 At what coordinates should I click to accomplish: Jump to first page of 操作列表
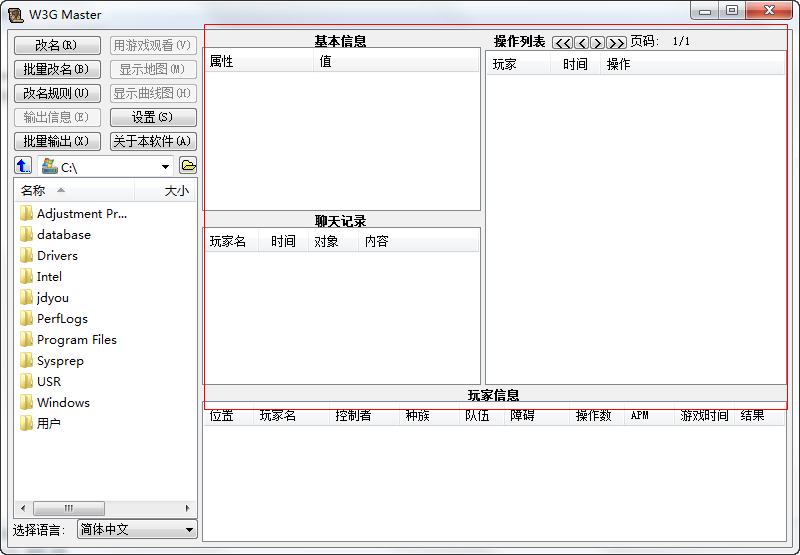562,42
